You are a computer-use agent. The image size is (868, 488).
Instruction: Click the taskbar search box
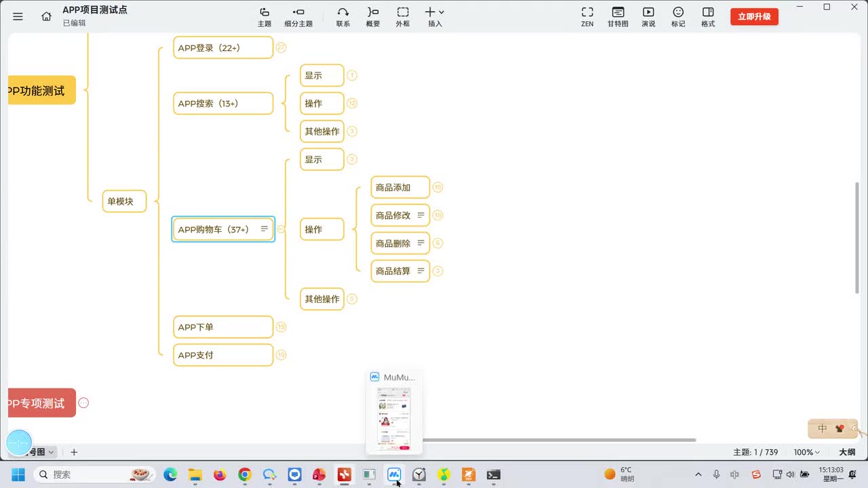95,474
